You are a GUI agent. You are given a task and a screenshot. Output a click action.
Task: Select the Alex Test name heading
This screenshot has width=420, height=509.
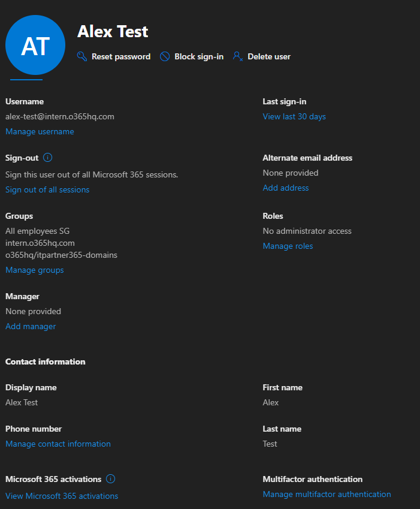(113, 31)
